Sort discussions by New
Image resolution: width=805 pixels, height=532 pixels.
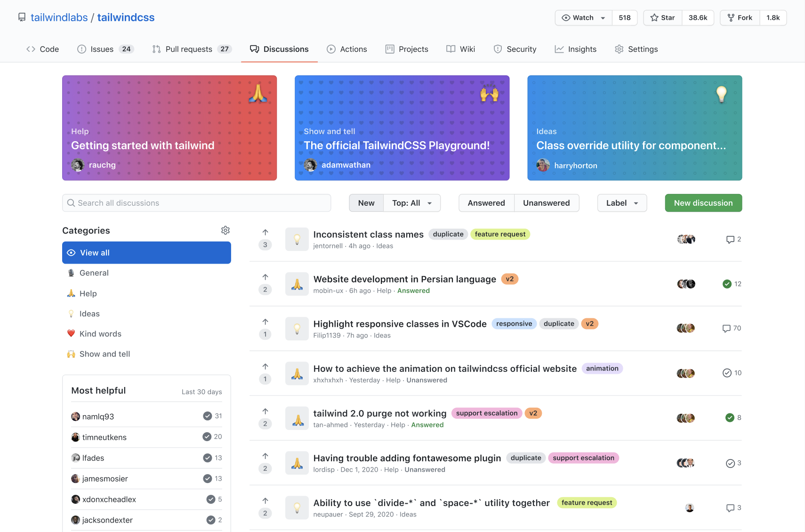coord(366,203)
